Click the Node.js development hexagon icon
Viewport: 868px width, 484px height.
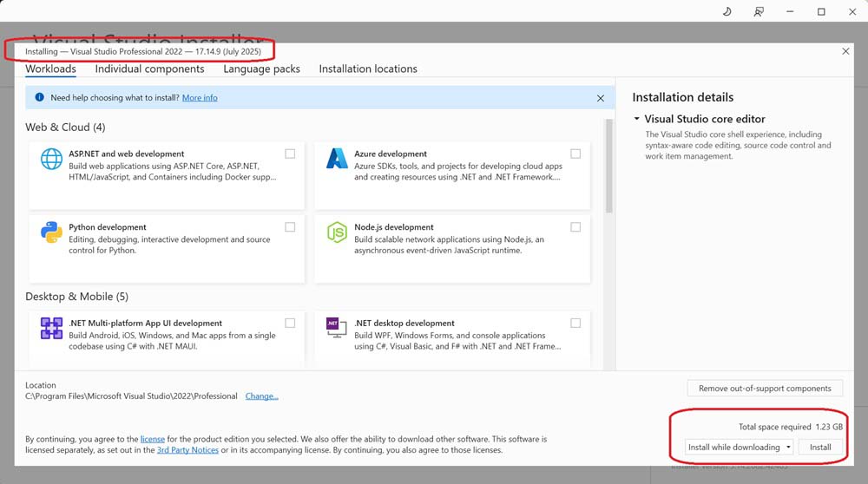click(336, 232)
